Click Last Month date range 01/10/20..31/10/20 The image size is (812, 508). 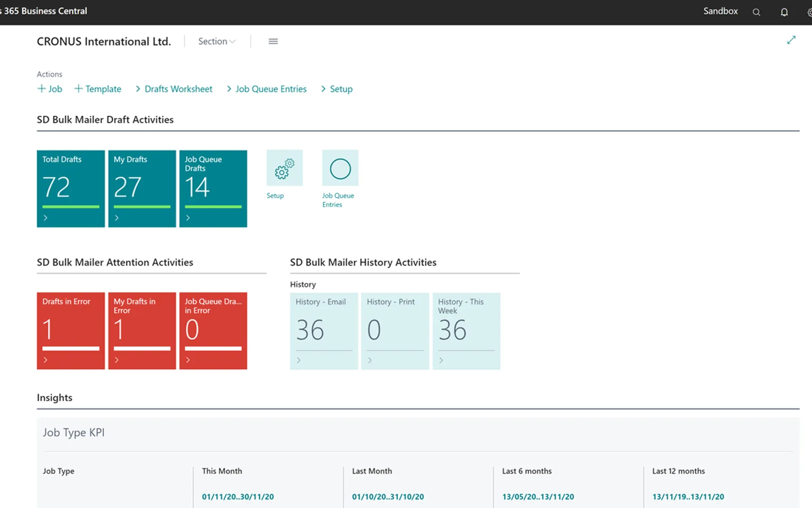coord(388,496)
